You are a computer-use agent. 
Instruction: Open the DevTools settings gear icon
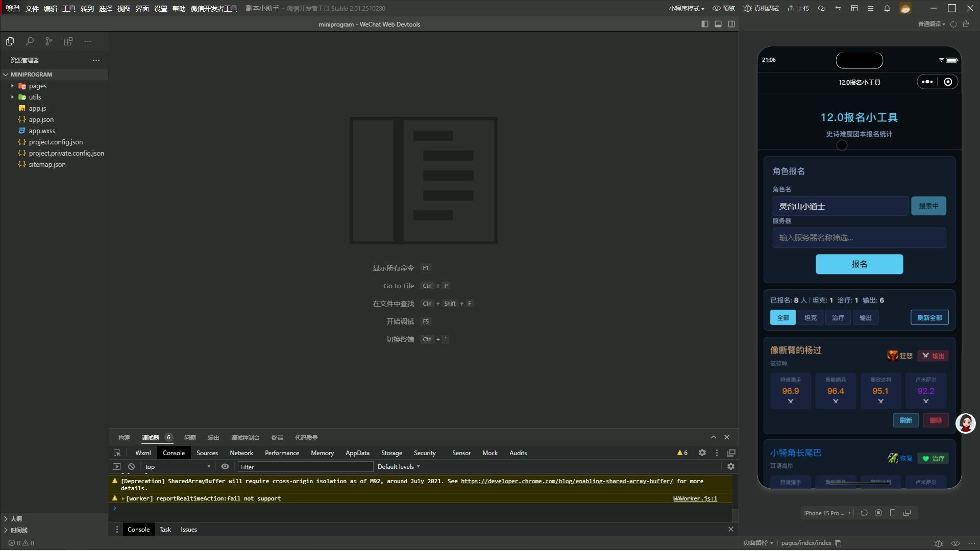pyautogui.click(x=702, y=453)
